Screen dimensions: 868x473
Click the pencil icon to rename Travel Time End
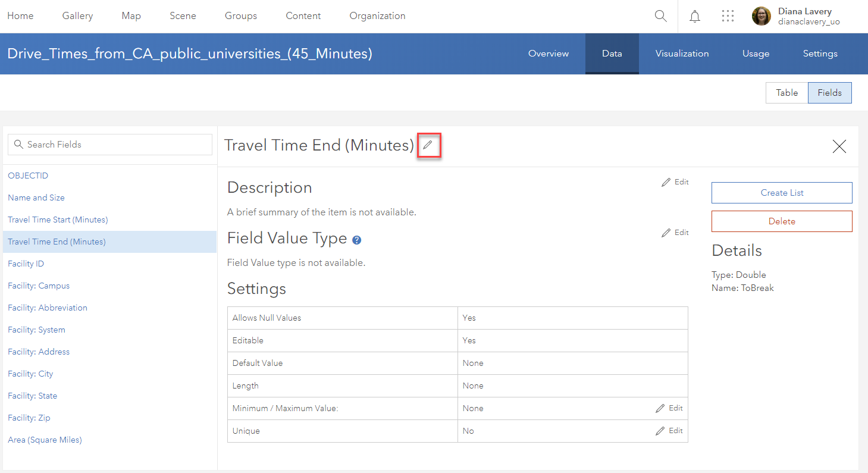[429, 145]
